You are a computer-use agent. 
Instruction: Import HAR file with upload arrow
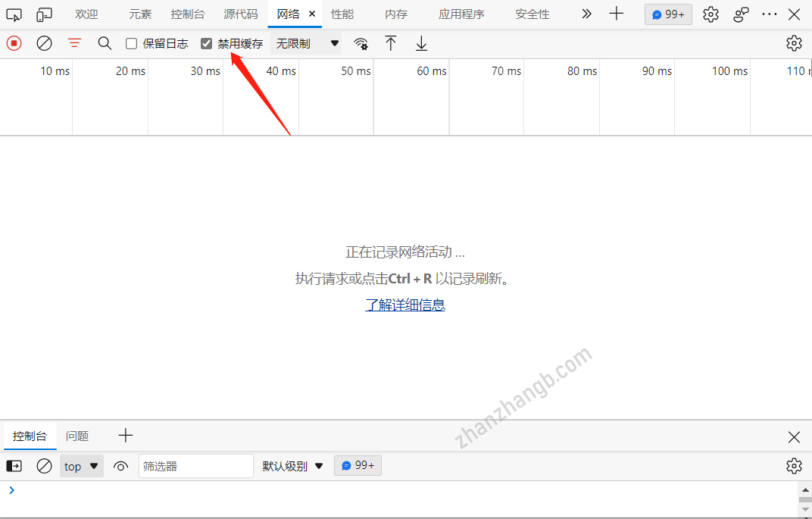[x=391, y=44]
